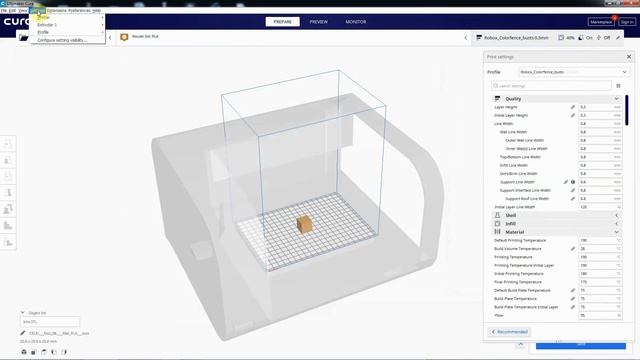Click the pencil icon beside job name

pos(23,333)
